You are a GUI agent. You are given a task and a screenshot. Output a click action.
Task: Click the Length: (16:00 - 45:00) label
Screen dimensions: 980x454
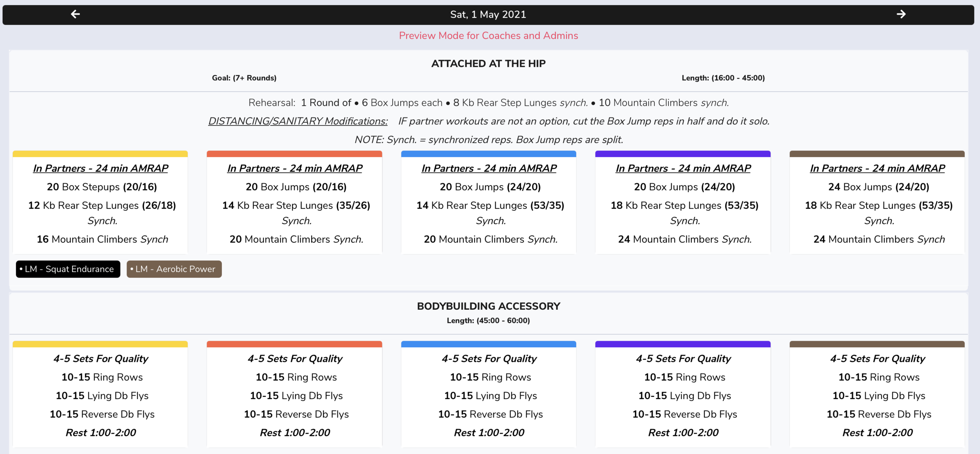pos(723,78)
